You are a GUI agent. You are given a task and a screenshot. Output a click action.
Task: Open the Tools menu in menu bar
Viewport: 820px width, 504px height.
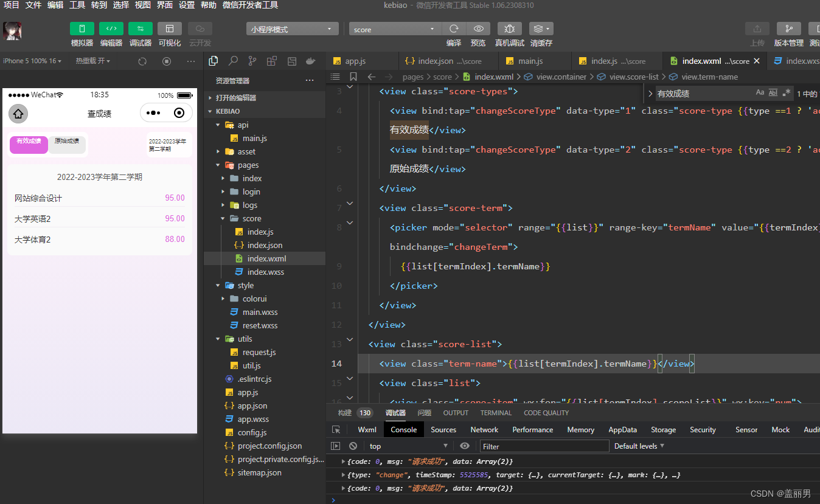point(77,5)
